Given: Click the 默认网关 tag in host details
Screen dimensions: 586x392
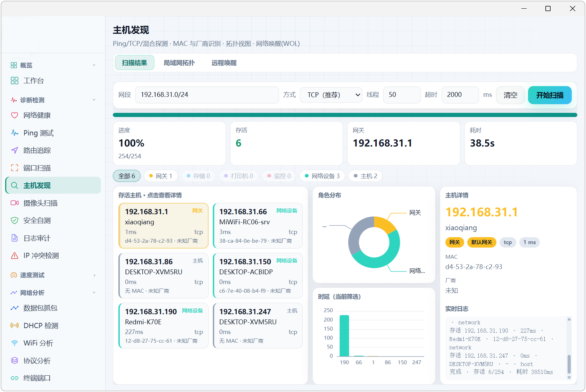Looking at the screenshot, I should (482, 242).
